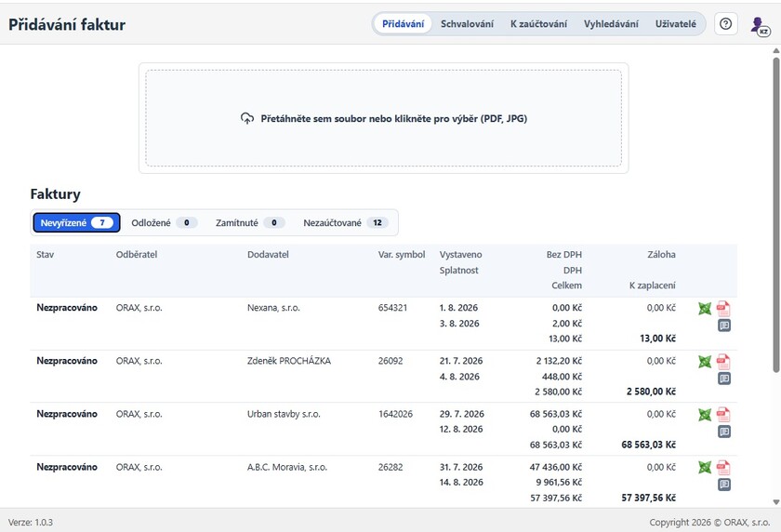Image resolution: width=781 pixels, height=532 pixels.
Task: Show Odložené invoices
Action: (x=164, y=222)
